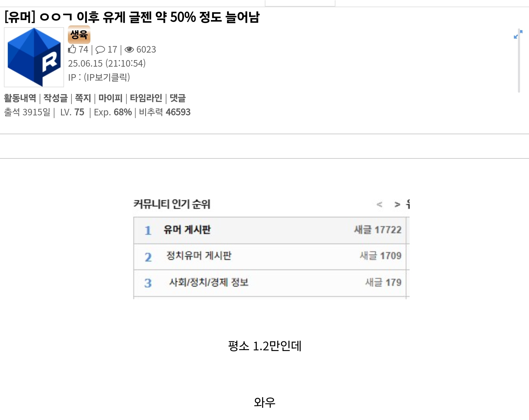Click the eye view count icon
529x420 pixels.
click(129, 50)
